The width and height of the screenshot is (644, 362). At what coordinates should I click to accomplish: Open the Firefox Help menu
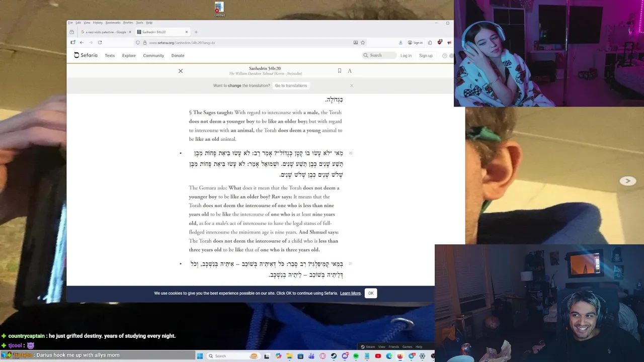[x=149, y=23]
